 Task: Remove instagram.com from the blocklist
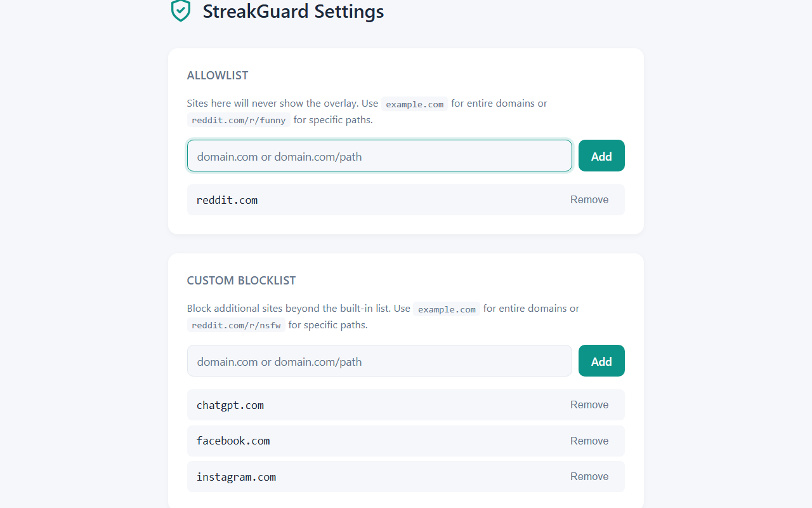pyautogui.click(x=589, y=476)
